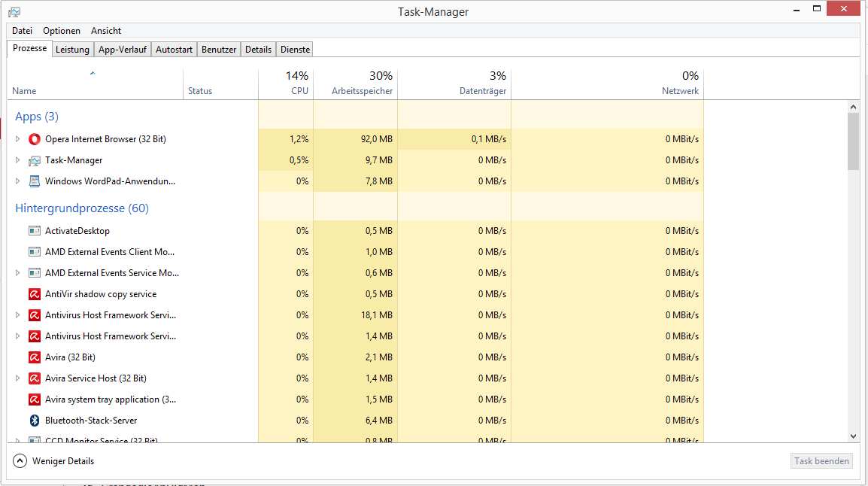Click the Opera Internet Browser icon
This screenshot has height=486, width=868.
click(x=35, y=139)
